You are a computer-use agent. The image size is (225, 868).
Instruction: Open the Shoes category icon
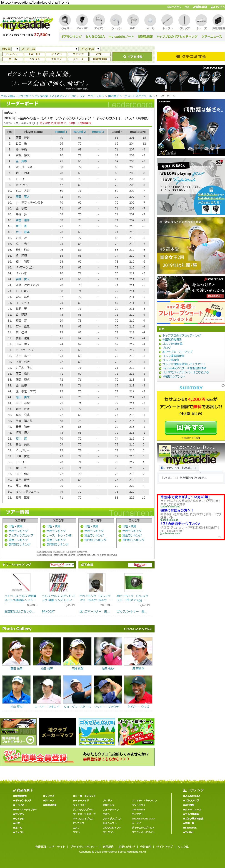pyautogui.click(x=201, y=22)
